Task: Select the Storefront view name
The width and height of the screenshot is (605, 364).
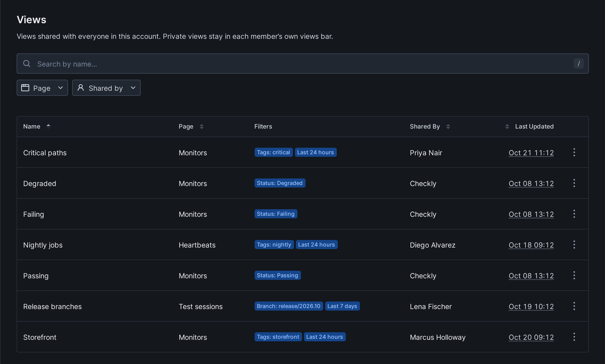Action: [40, 337]
